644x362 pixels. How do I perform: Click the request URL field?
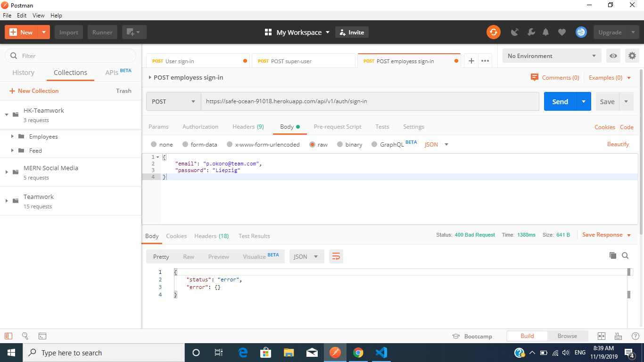click(370, 101)
